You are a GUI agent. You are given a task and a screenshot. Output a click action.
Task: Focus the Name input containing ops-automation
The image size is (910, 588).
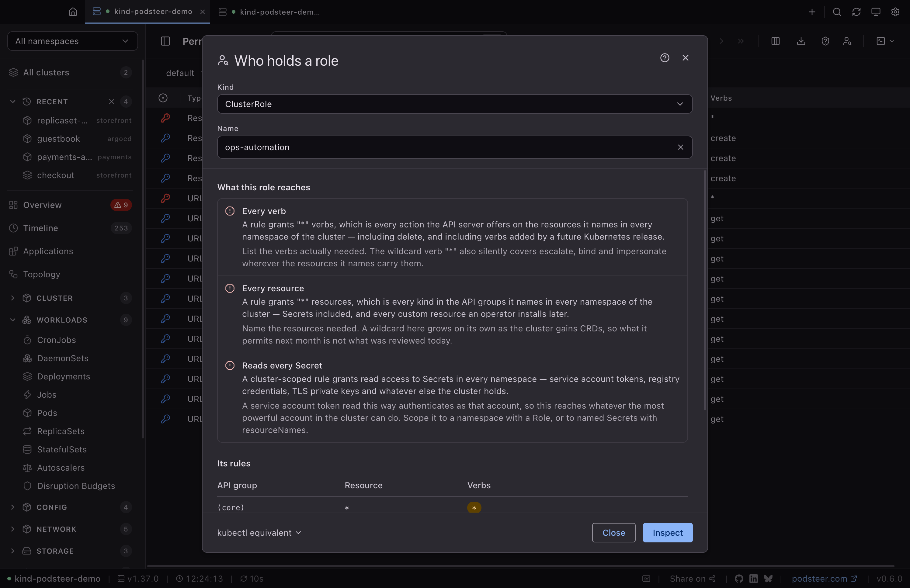(x=454, y=147)
